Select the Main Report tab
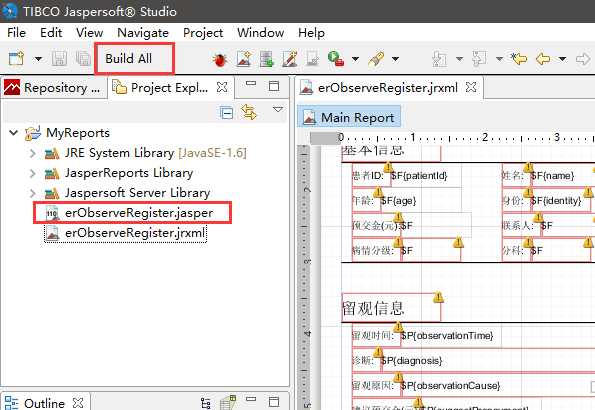Screen dimensions: 595x410 349,117
